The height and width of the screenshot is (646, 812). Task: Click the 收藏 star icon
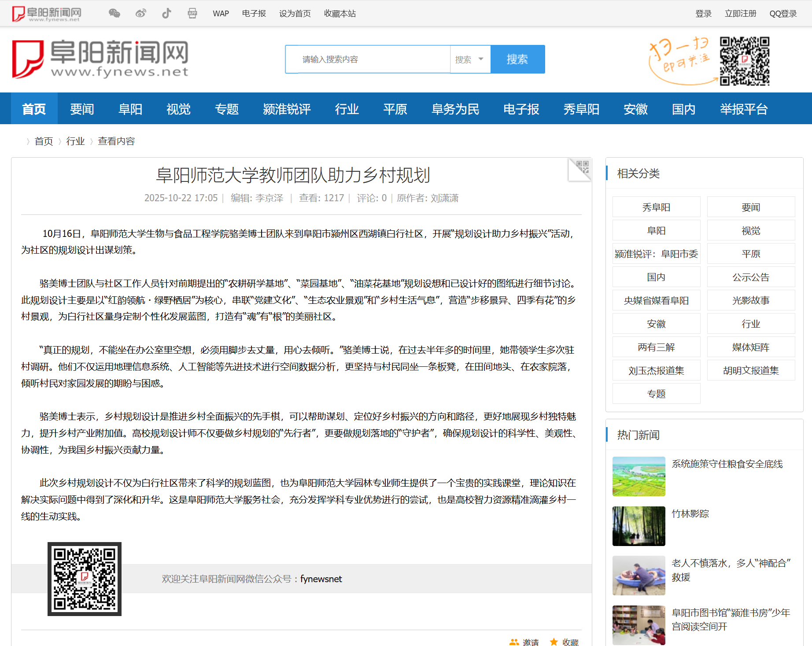tap(554, 642)
